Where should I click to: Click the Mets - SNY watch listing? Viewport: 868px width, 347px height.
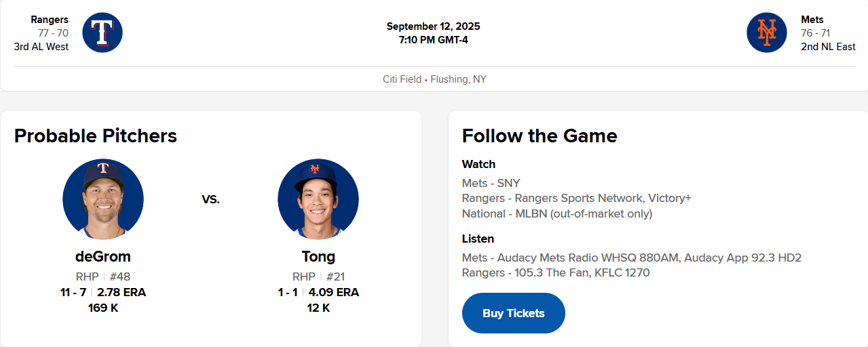click(x=491, y=183)
